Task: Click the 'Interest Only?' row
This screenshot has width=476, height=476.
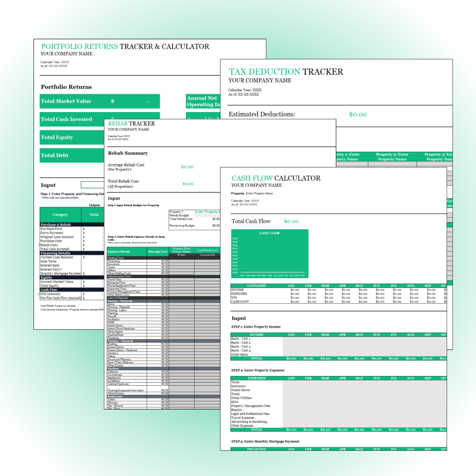Action: tap(72, 269)
